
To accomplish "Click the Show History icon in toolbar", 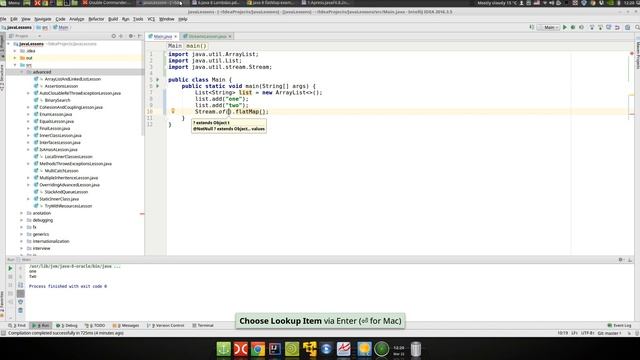I will (x=609, y=27).
